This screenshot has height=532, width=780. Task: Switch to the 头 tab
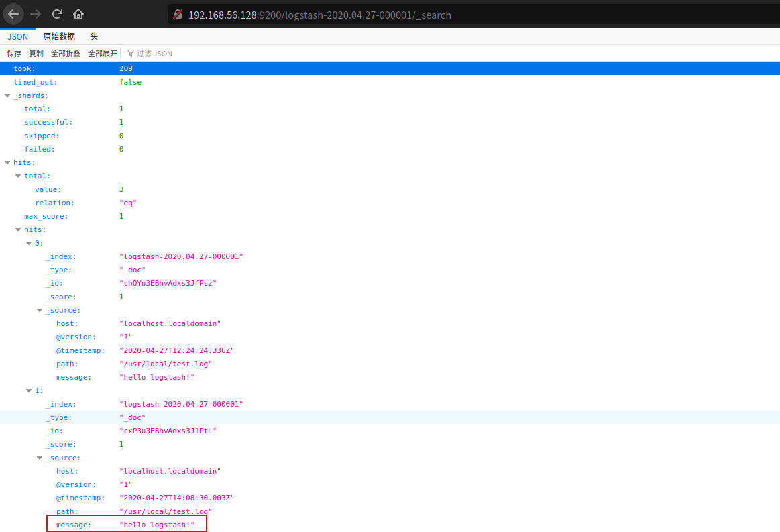pos(93,36)
